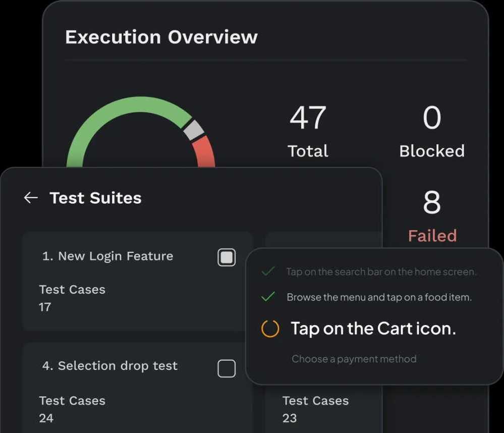
Task: Select the red segment of the donut chart
Action: (x=205, y=151)
